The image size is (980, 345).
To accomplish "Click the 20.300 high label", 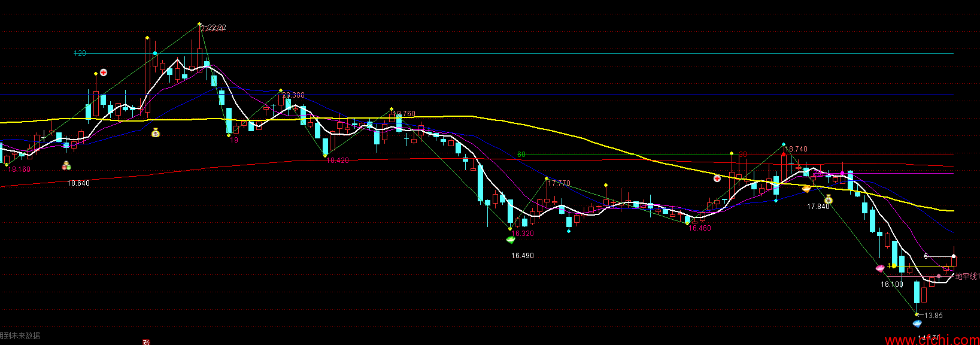I will (293, 95).
